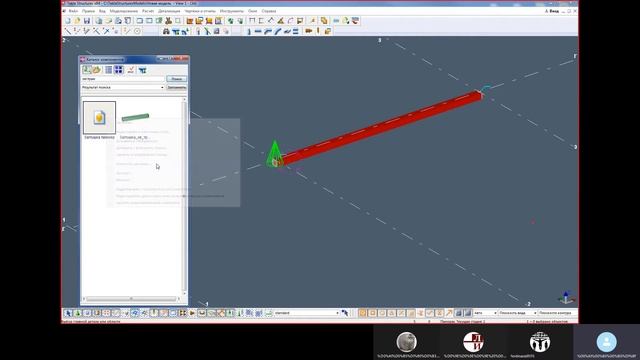Click the yellow ruler measure icon in the top toolbar
The height and width of the screenshot is (360, 640).
[280, 20]
